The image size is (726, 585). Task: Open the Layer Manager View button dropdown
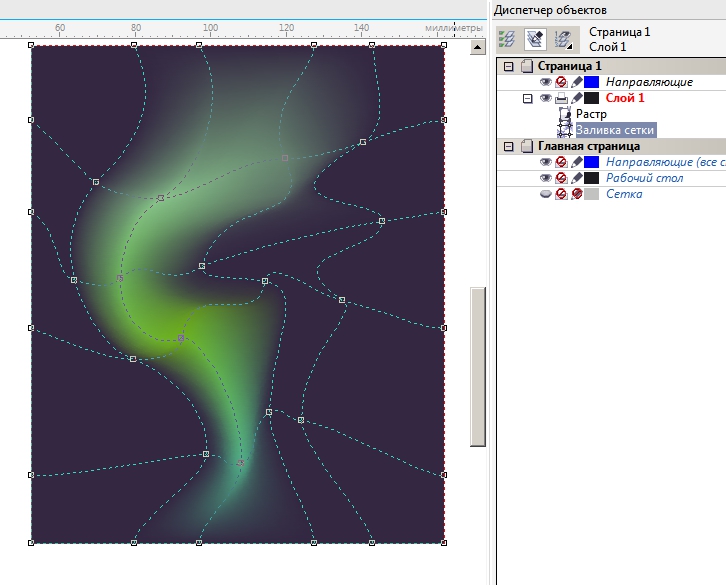coord(563,39)
